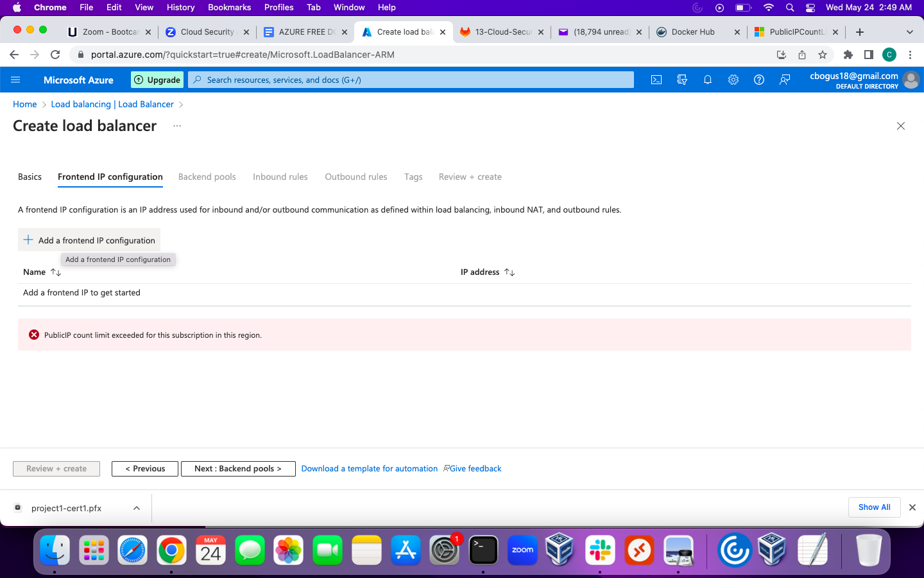Open Azure portal settings gear
924x578 pixels.
point(733,80)
